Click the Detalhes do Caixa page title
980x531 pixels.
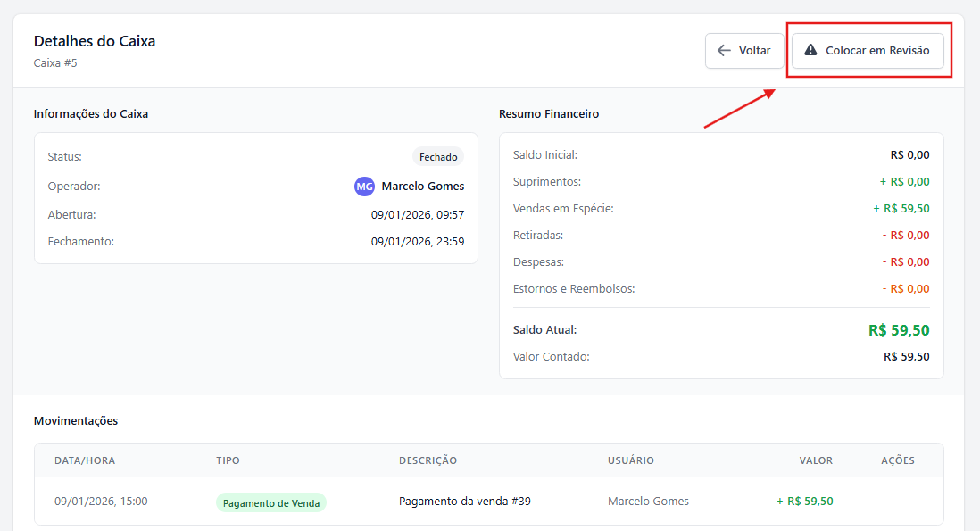point(95,41)
